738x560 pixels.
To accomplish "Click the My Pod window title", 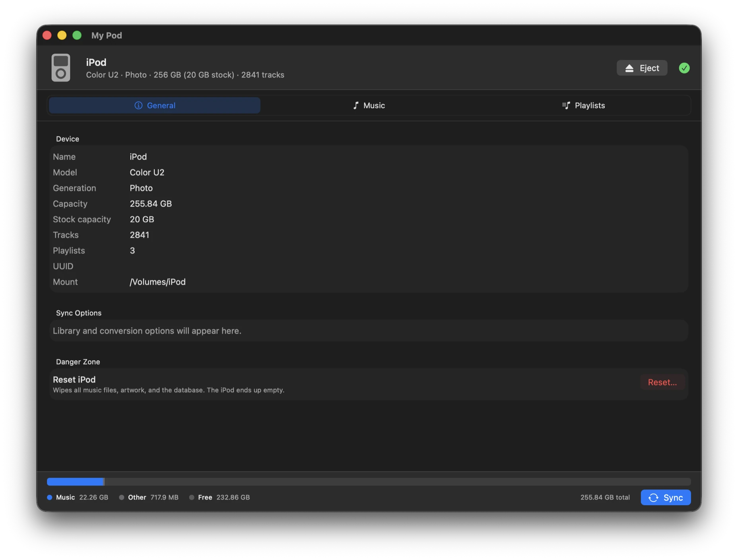I will pyautogui.click(x=107, y=35).
